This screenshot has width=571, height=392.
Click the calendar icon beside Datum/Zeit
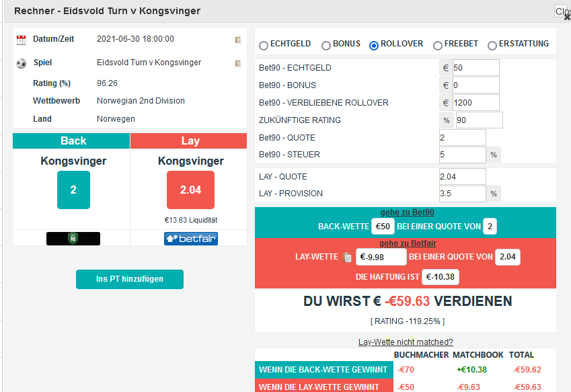coord(22,40)
